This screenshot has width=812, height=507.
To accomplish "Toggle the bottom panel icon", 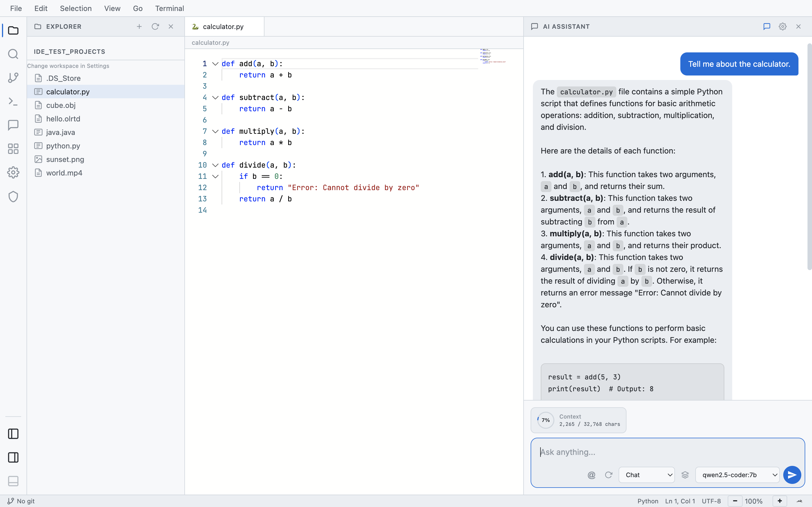I will tap(13, 481).
